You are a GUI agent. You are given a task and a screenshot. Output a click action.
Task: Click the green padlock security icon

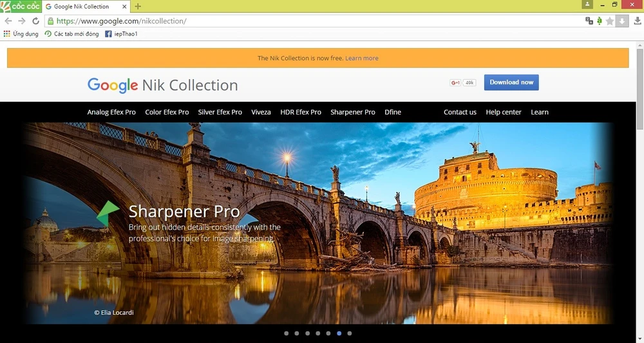tap(51, 21)
